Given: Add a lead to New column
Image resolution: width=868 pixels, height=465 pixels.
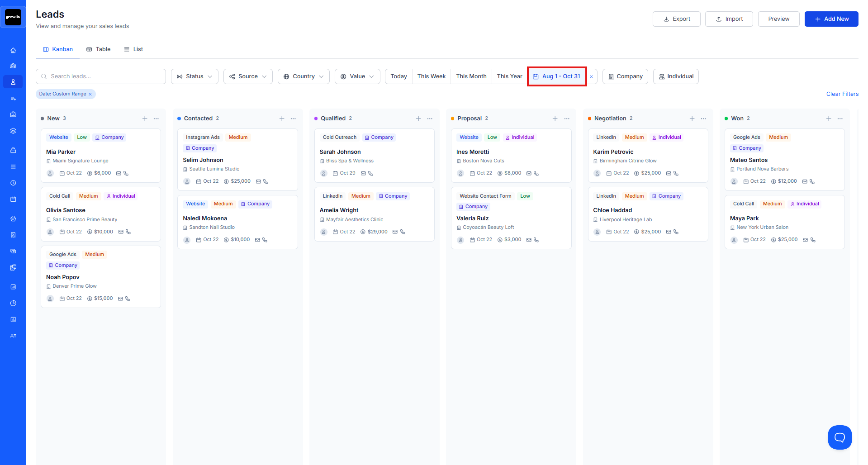Looking at the screenshot, I should tap(145, 119).
